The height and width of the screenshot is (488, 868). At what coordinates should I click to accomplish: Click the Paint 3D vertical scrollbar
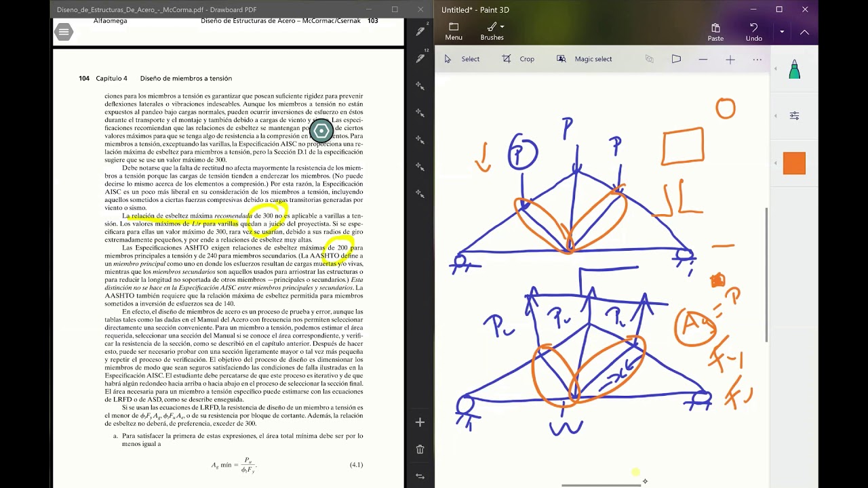tap(767, 274)
